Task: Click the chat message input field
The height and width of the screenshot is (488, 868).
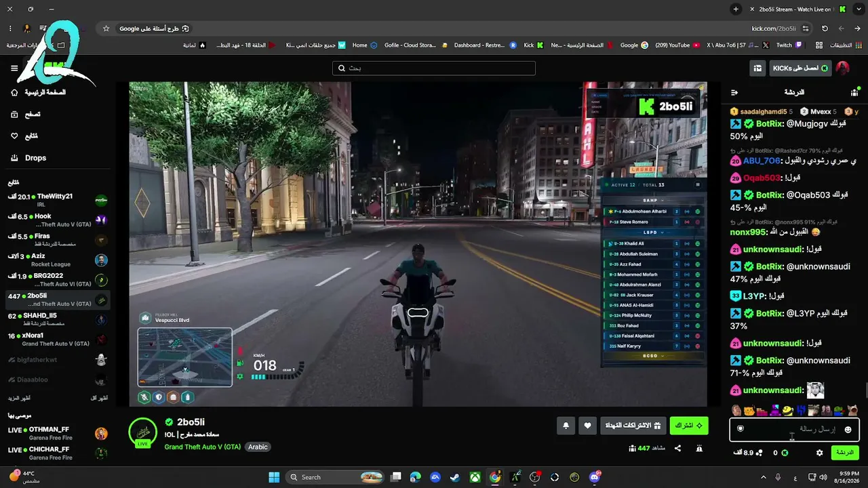Action: tap(795, 429)
